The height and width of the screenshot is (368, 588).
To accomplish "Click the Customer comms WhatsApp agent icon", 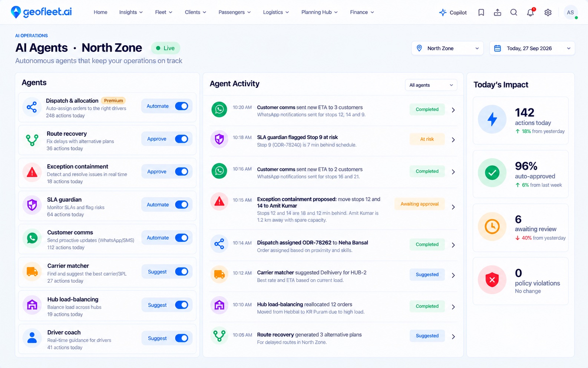I will tap(32, 238).
